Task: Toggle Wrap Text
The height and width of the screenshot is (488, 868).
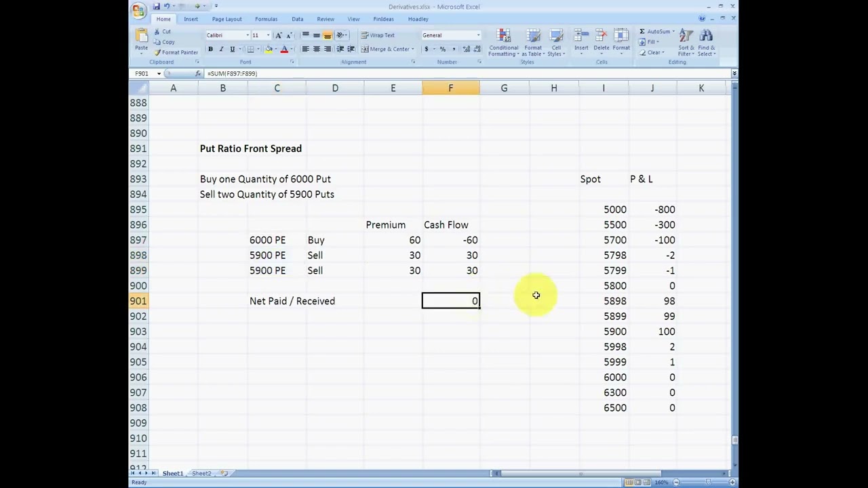Action: click(378, 35)
